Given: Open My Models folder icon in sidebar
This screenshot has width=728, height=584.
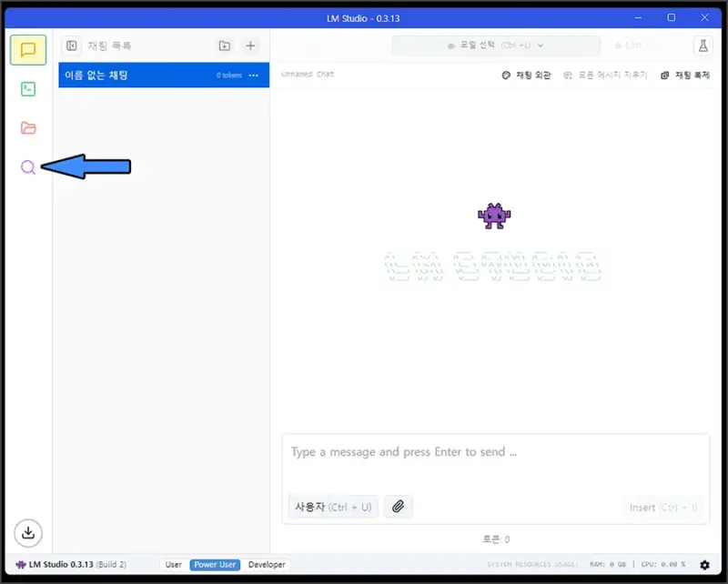Looking at the screenshot, I should tap(28, 127).
